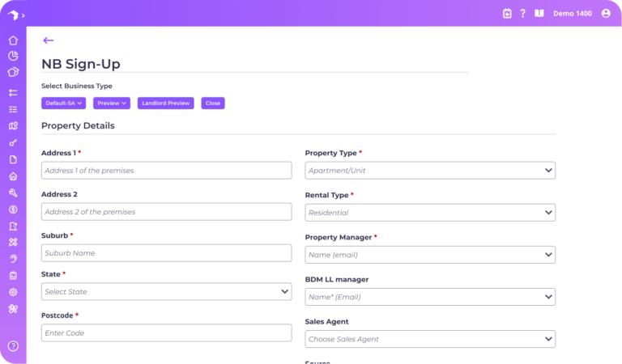Open the calendar add icon in top bar
The image size is (622, 364).
click(507, 13)
